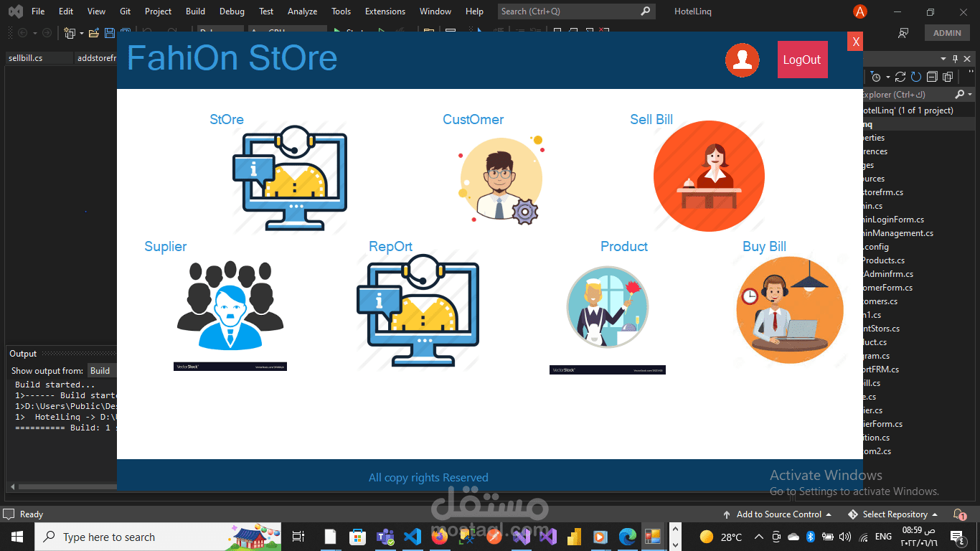
Task: Open Task View on the taskbar
Action: pos(298,537)
